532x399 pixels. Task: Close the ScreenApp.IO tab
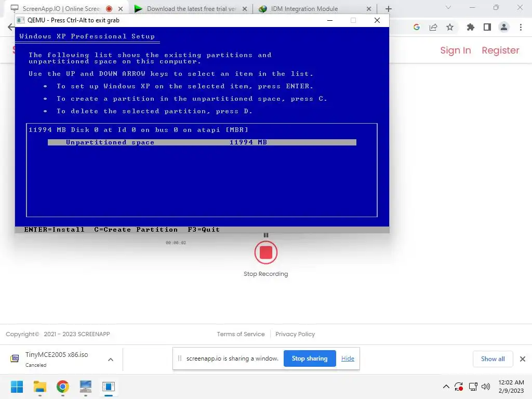tap(121, 9)
